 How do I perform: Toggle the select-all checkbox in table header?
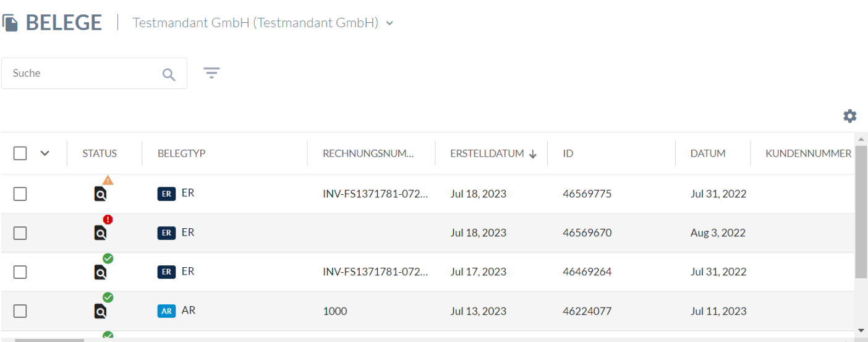(20, 153)
